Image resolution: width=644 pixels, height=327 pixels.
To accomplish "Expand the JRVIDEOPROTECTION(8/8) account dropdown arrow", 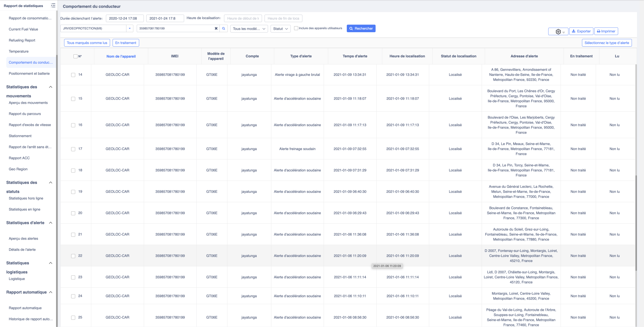I will tap(129, 29).
